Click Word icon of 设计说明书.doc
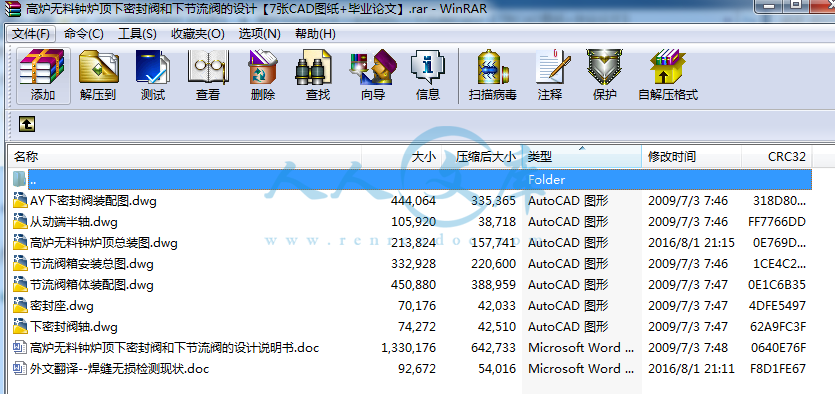Screen dimensions: 835x394 click(20, 348)
